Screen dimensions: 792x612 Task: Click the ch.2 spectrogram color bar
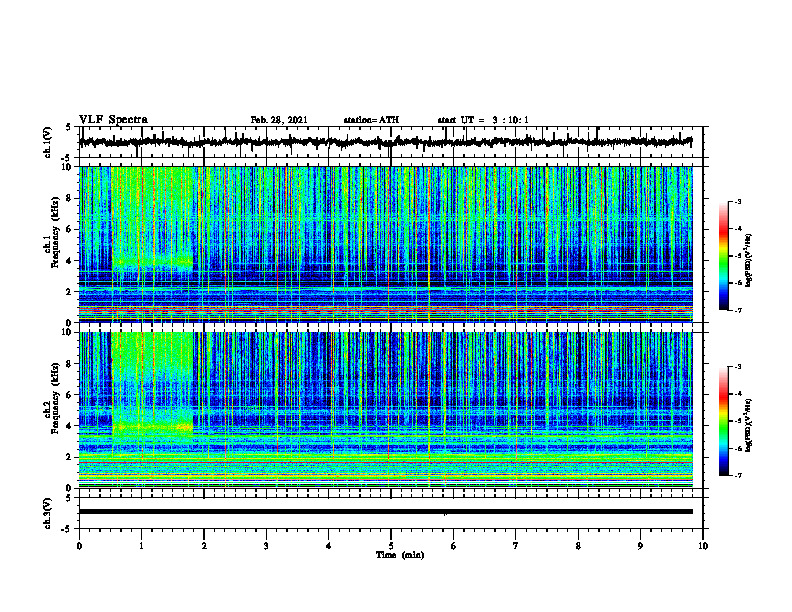pyautogui.click(x=724, y=421)
